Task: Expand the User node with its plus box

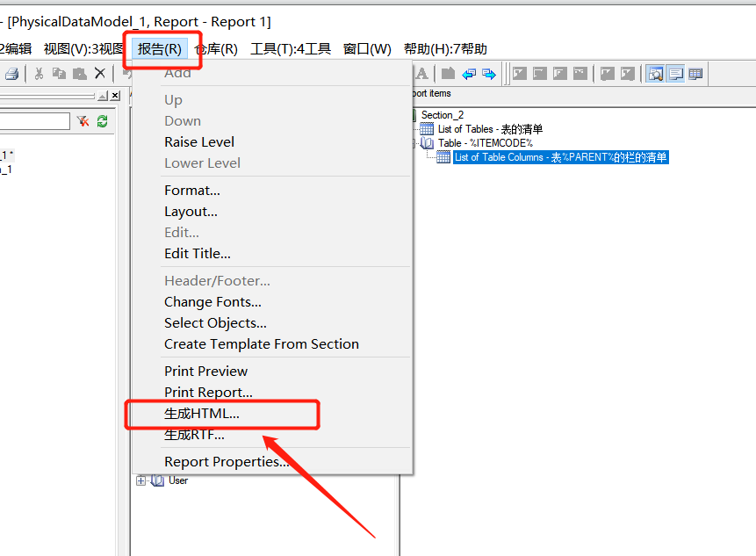Action: (x=140, y=480)
